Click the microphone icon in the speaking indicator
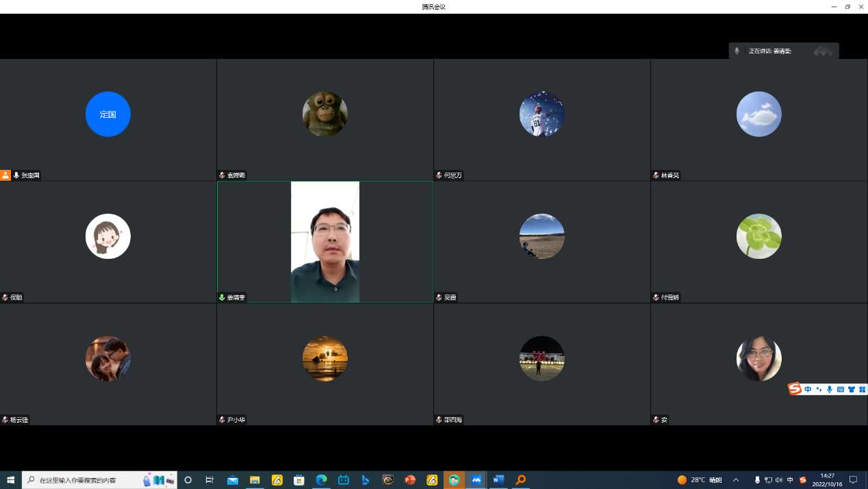Viewport: 868px width, 489px height. point(737,51)
